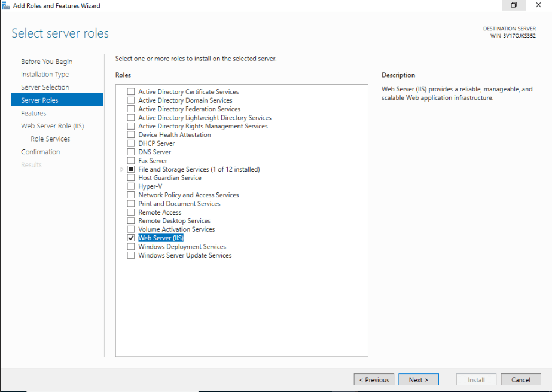The width and height of the screenshot is (552, 392).
Task: Click the Remote Access role name
Action: pyautogui.click(x=160, y=212)
